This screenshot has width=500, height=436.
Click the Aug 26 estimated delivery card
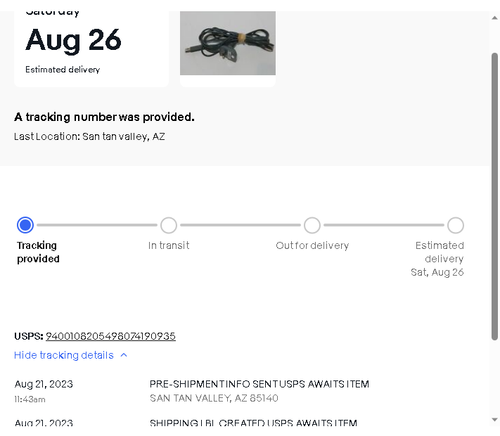(91, 48)
